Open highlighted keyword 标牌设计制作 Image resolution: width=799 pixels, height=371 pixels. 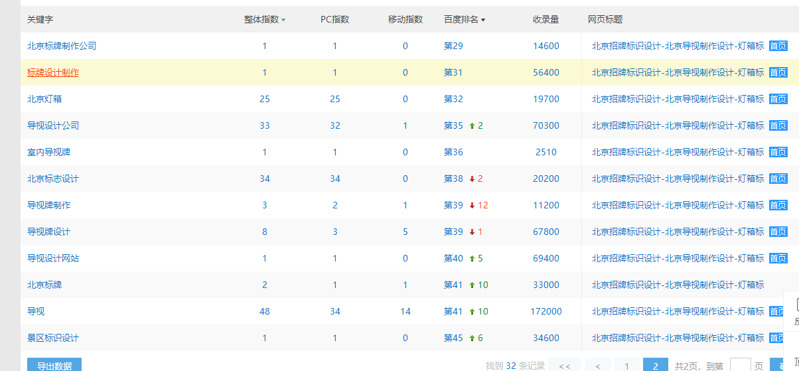[53, 72]
